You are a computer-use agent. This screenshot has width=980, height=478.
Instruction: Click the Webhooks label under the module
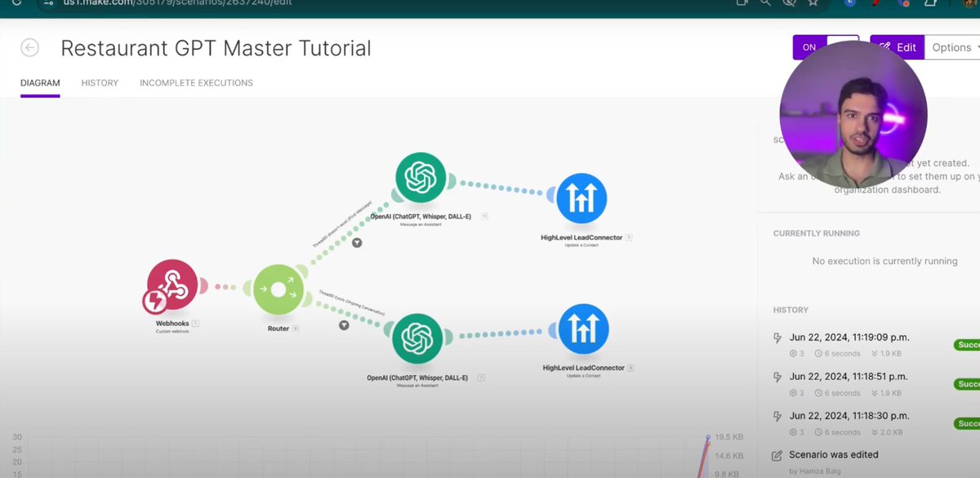click(x=172, y=324)
